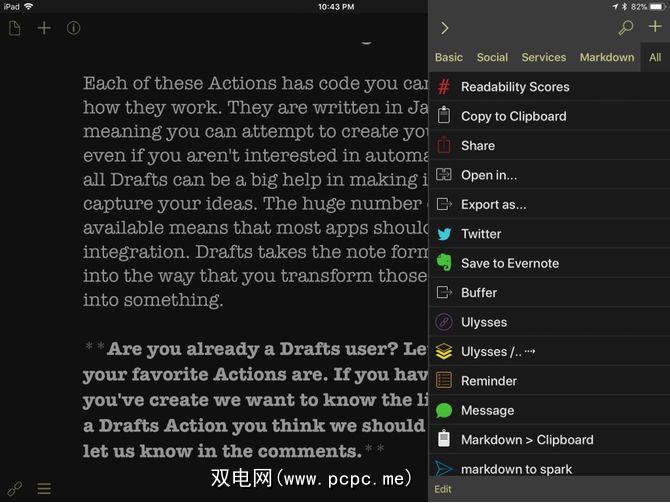Run the Export as... action

(x=549, y=204)
